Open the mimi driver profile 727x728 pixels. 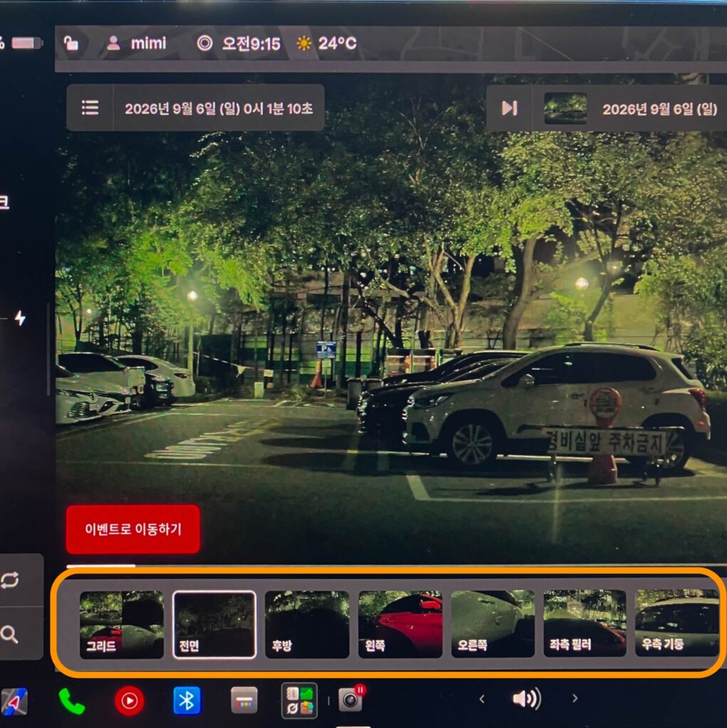tap(136, 43)
